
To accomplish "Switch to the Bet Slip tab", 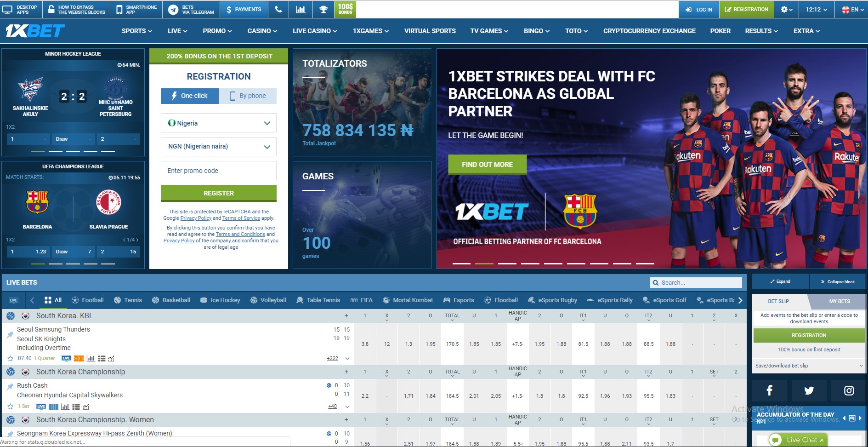I will [x=778, y=301].
